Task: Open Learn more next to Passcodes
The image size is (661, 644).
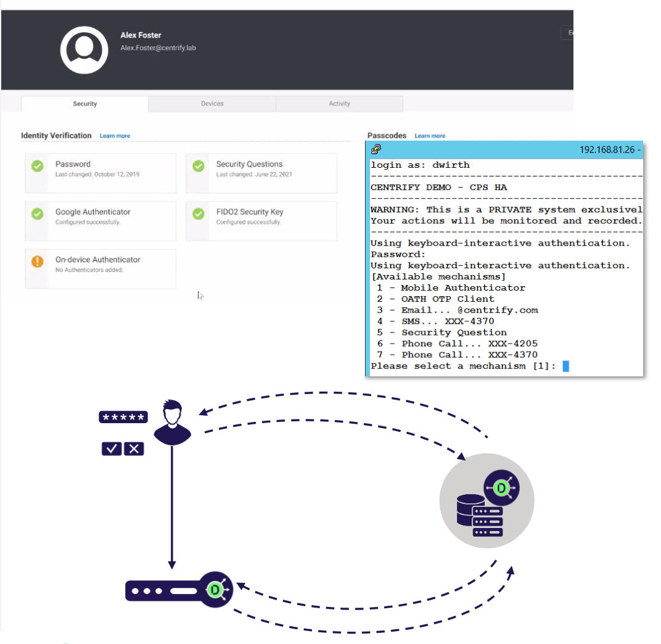Action: click(x=430, y=136)
